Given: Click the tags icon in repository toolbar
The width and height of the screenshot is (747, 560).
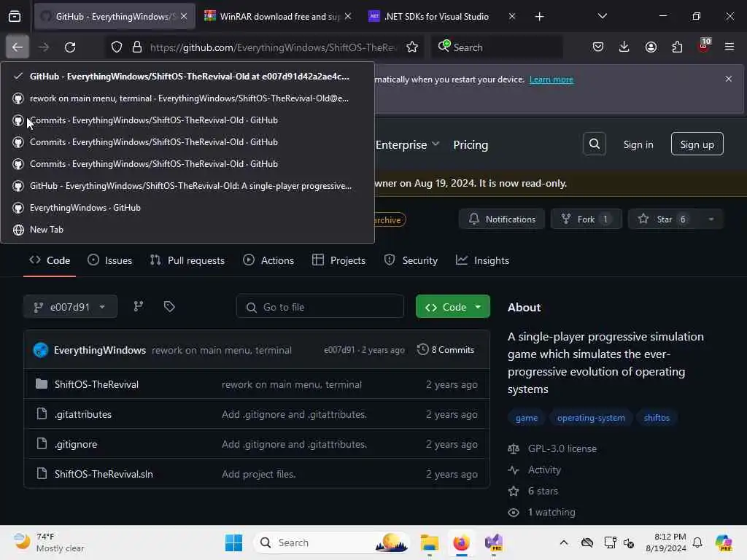Looking at the screenshot, I should (x=169, y=307).
